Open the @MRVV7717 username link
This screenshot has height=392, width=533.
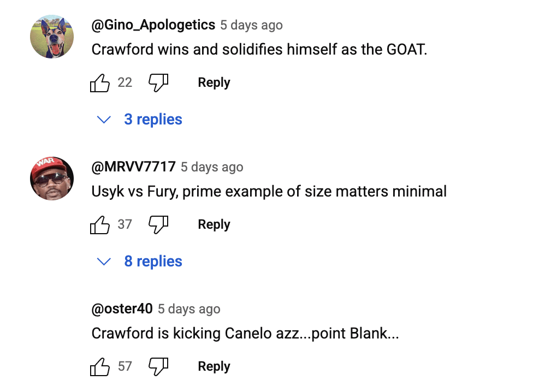point(134,167)
